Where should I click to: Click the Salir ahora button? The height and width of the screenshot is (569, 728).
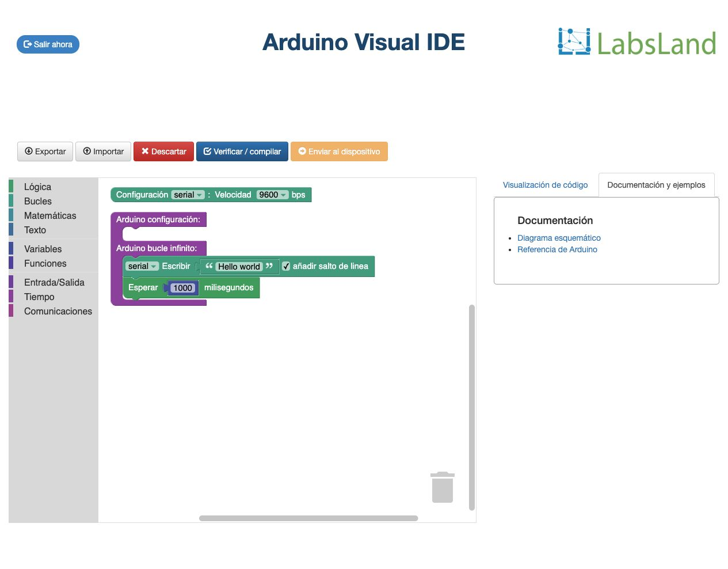pos(48,44)
